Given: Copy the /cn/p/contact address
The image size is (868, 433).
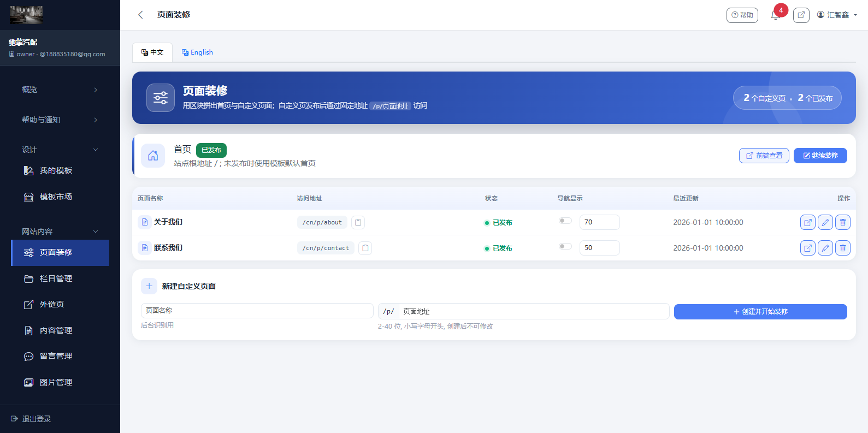Looking at the screenshot, I should pos(365,248).
